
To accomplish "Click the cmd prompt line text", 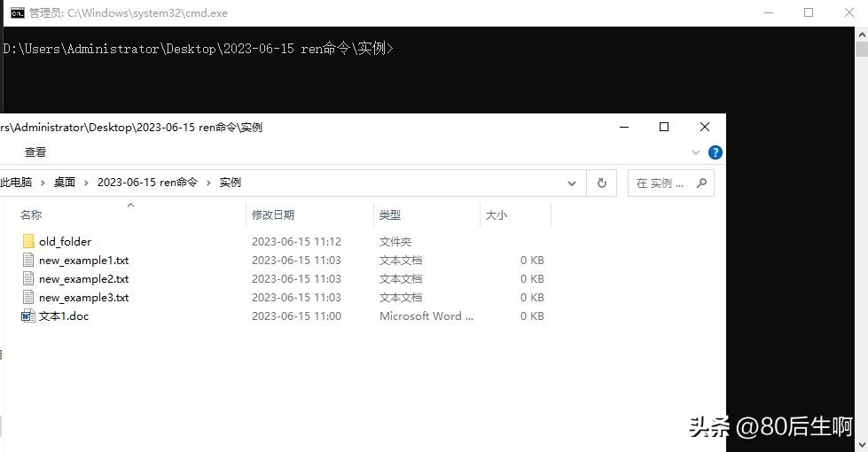I will click(199, 49).
